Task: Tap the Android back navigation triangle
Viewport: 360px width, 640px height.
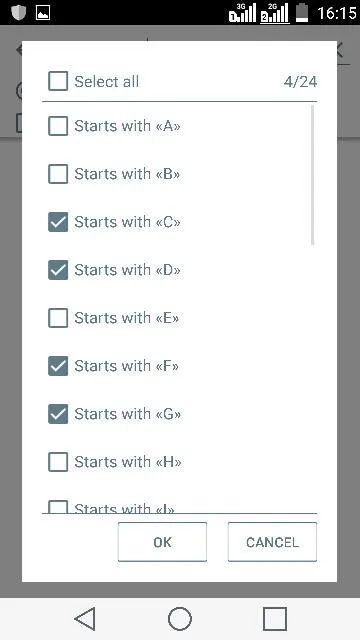Action: click(x=85, y=619)
